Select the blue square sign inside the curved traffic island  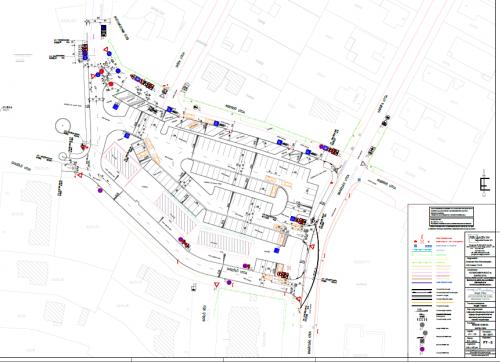116,106
